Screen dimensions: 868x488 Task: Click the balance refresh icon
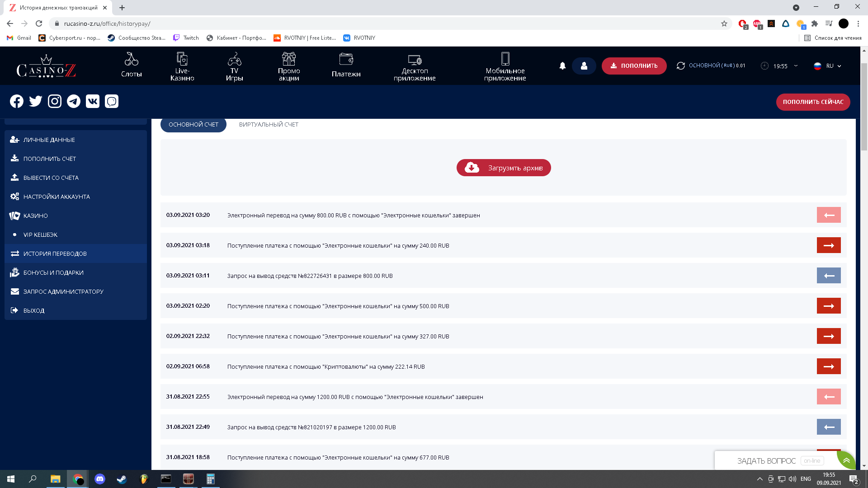(681, 66)
